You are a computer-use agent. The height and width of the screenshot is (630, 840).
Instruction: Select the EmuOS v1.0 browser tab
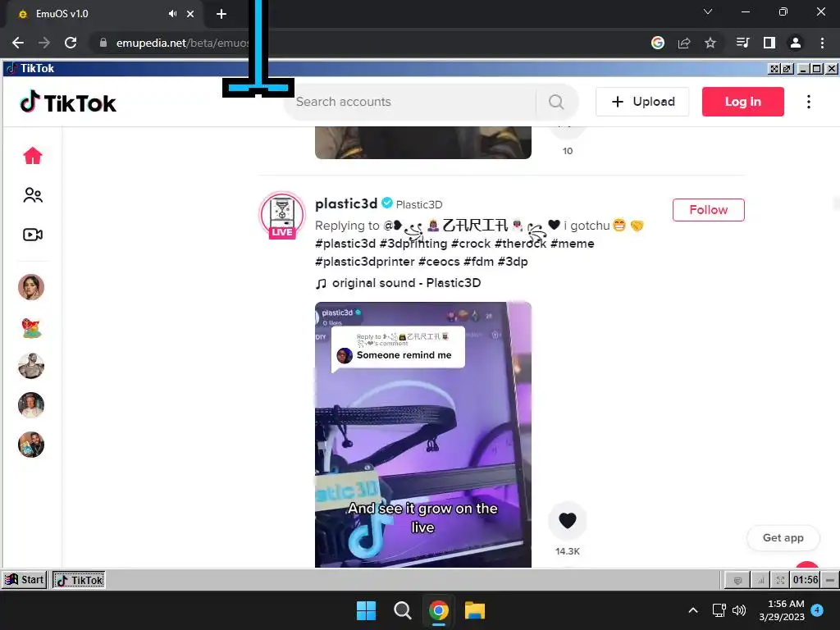[104, 14]
